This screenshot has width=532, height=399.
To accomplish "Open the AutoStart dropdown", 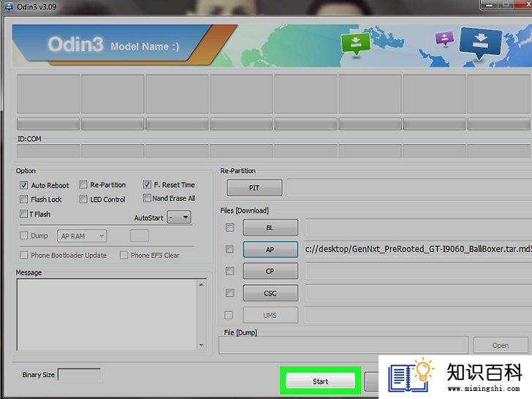I will 180,217.
